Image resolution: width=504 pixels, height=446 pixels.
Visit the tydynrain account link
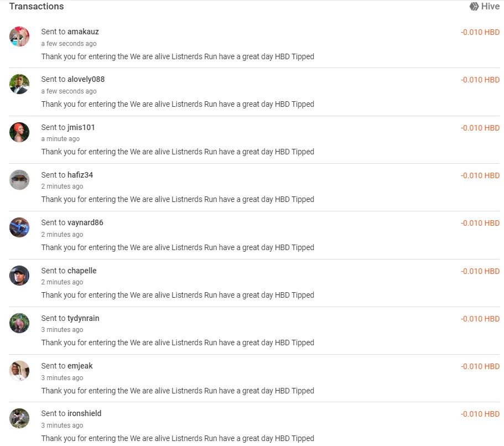pyautogui.click(x=83, y=318)
